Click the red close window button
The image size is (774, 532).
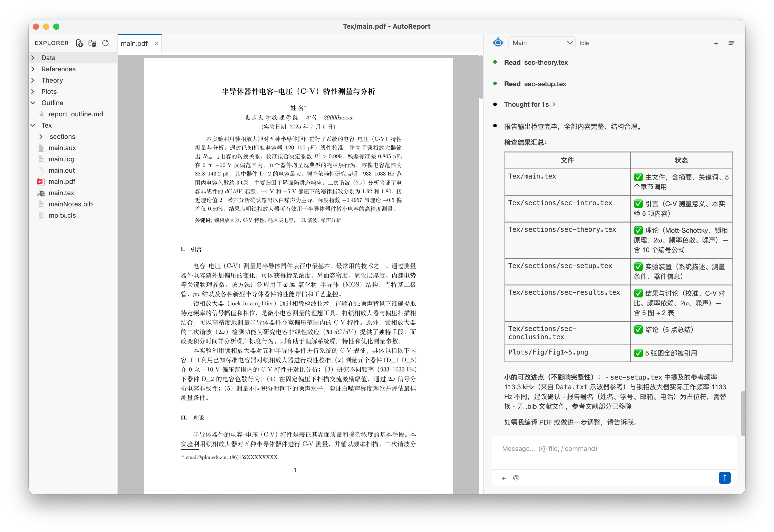[x=36, y=27]
